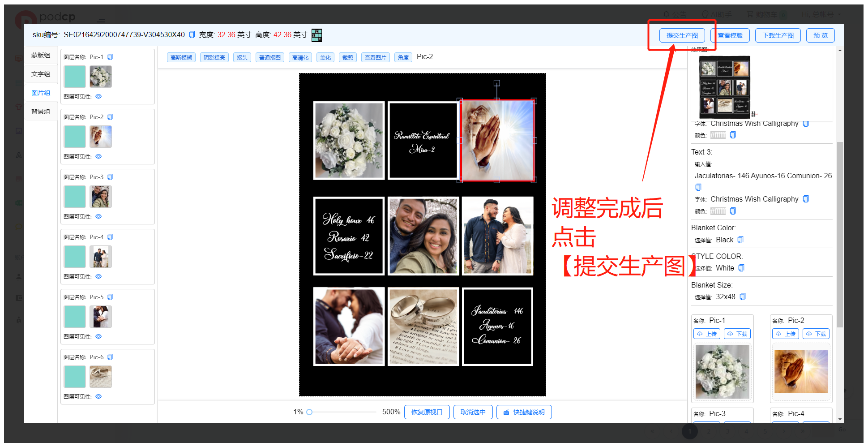This screenshot has height=447, width=868.
Task: Copy the Blanket Color value Black
Action: 740,240
